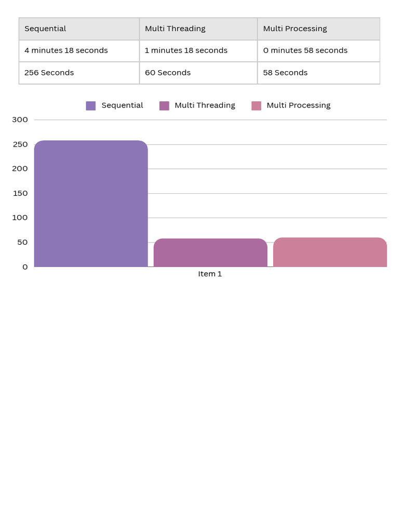This screenshot has width=399, height=532.
Task: Click the "Item 1" x-axis label
Action: point(210,274)
